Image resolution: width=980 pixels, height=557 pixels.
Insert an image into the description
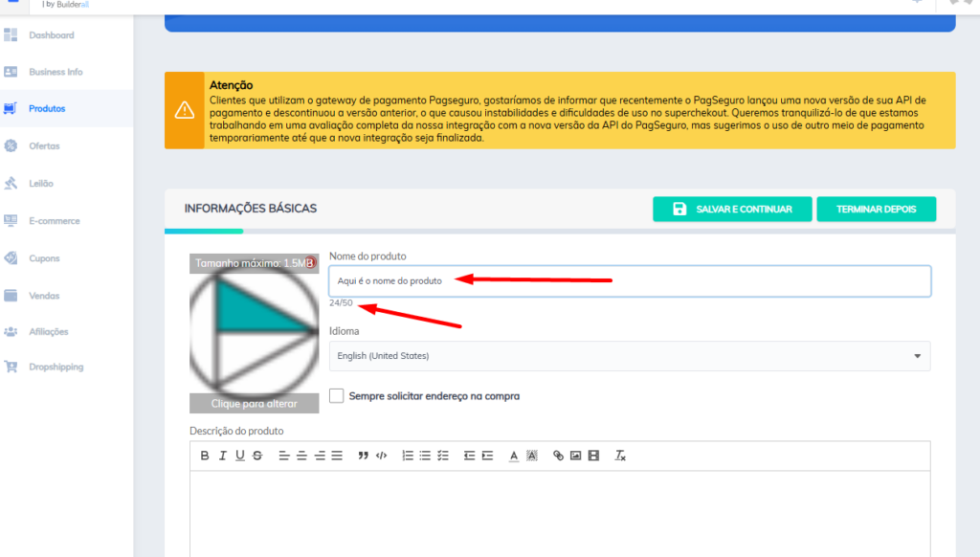click(x=576, y=456)
